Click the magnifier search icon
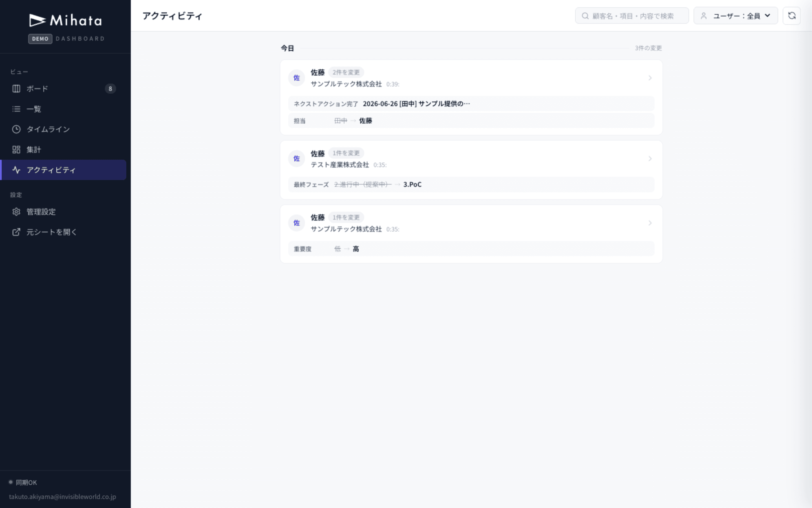The image size is (812, 508). (585, 16)
